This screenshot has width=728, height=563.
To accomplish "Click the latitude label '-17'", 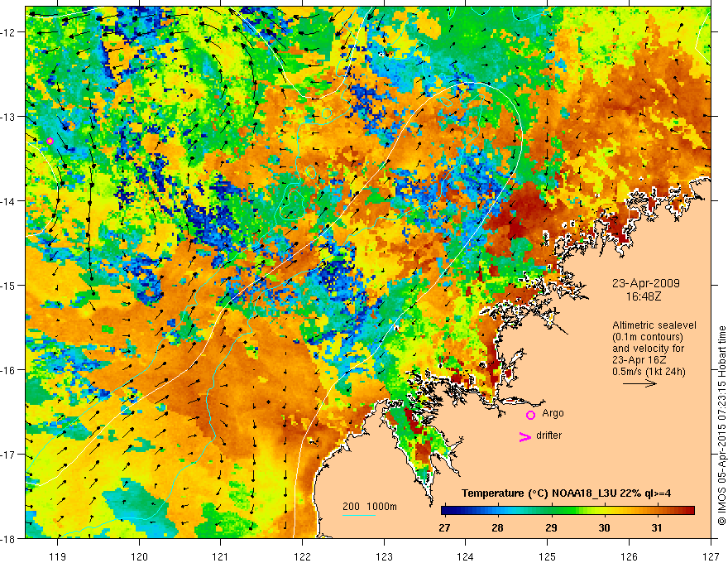I will (x=9, y=455).
